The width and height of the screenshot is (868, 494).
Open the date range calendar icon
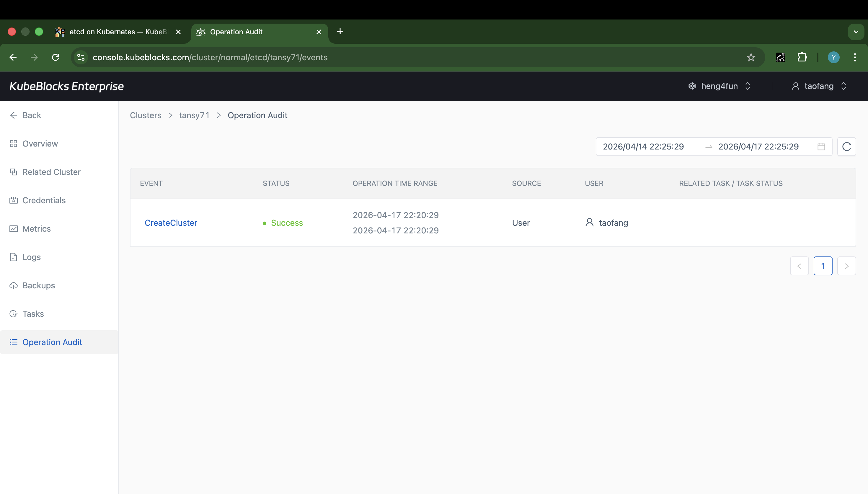point(821,147)
